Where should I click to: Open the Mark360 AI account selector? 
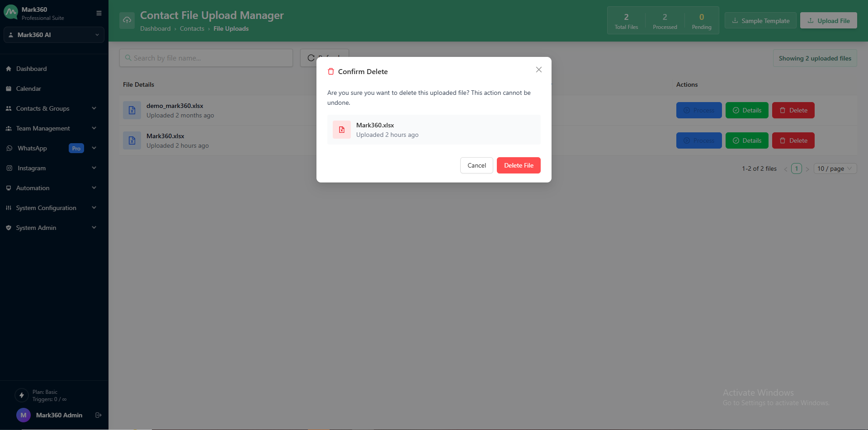click(x=54, y=35)
